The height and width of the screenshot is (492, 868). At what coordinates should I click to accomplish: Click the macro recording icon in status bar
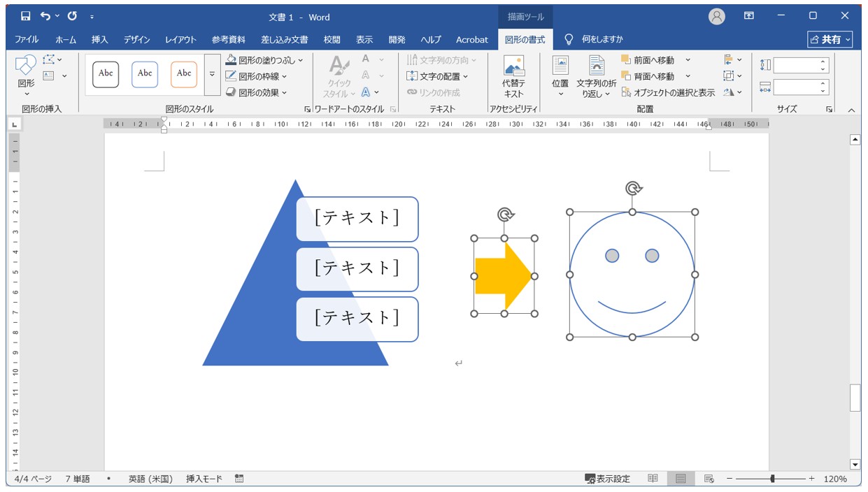click(239, 479)
